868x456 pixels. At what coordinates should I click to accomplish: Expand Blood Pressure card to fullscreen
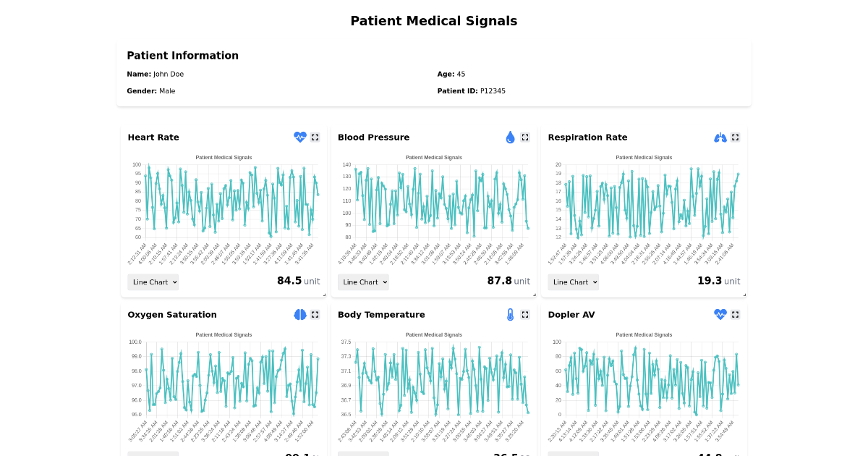[525, 138]
